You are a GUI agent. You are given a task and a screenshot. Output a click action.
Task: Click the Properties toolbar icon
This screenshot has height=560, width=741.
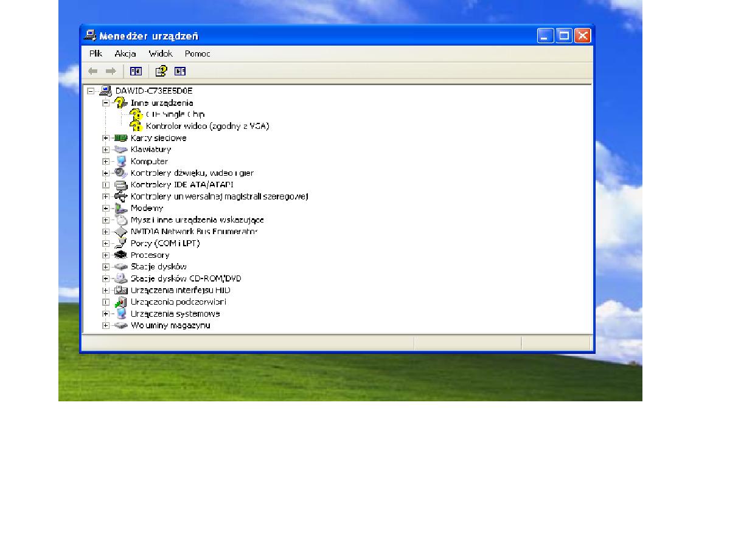[x=161, y=71]
